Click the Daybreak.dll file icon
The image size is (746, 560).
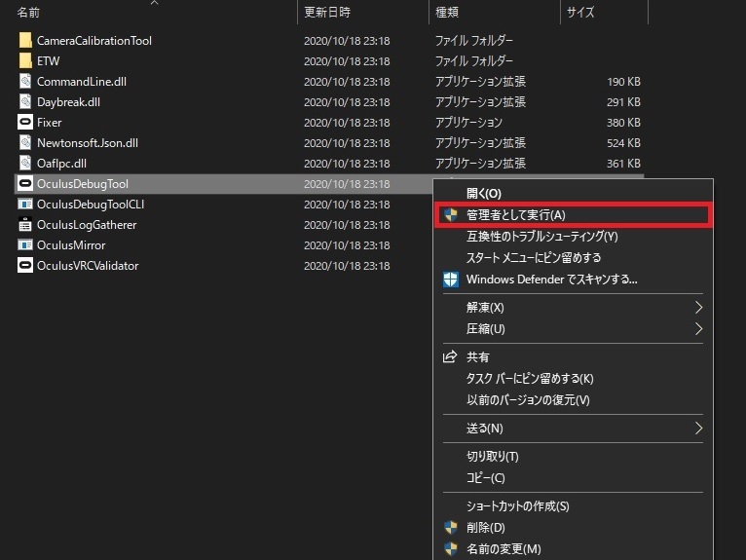pos(25,102)
